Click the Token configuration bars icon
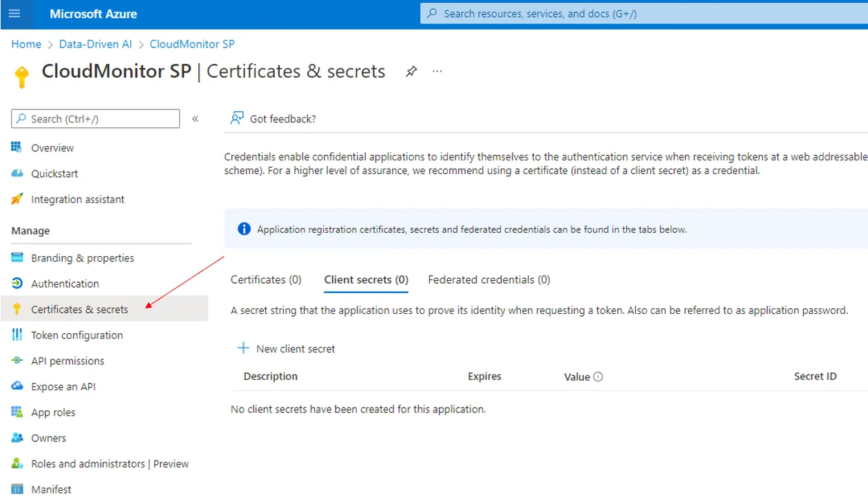868x497 pixels. [x=17, y=335]
